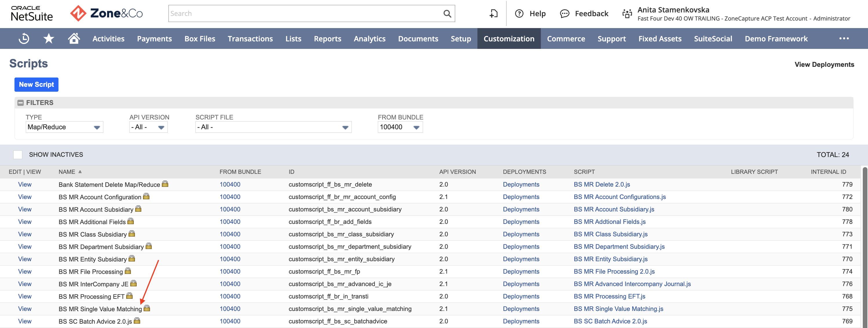Image resolution: width=868 pixels, height=328 pixels.
Task: Open Deployments for BS MR Single Value Matching
Action: click(521, 309)
